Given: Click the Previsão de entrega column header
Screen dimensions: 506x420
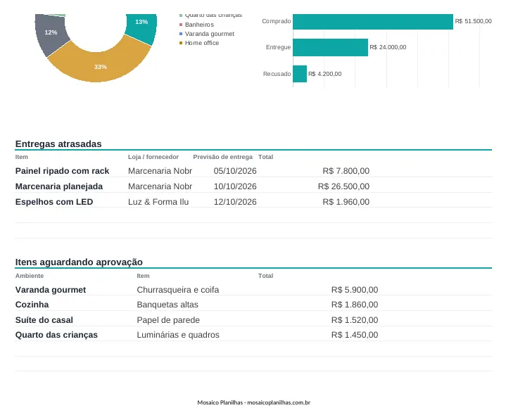Looking at the screenshot, I should (x=222, y=157).
